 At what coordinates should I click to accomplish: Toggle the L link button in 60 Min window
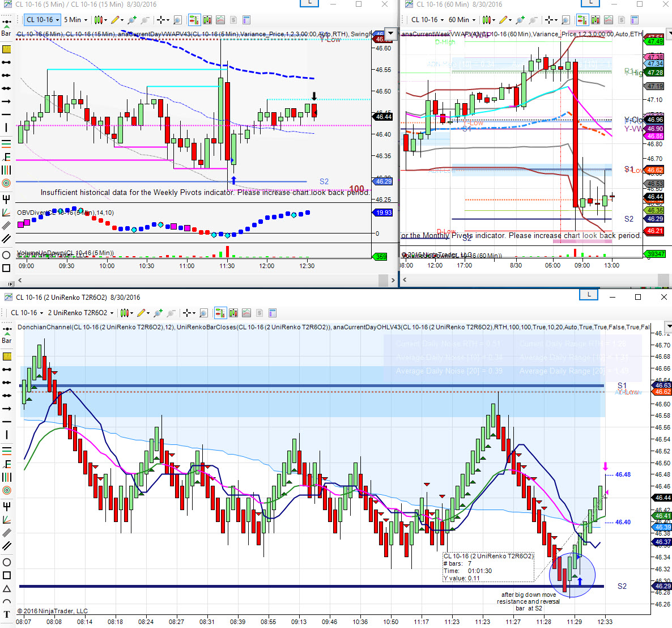(x=591, y=3)
